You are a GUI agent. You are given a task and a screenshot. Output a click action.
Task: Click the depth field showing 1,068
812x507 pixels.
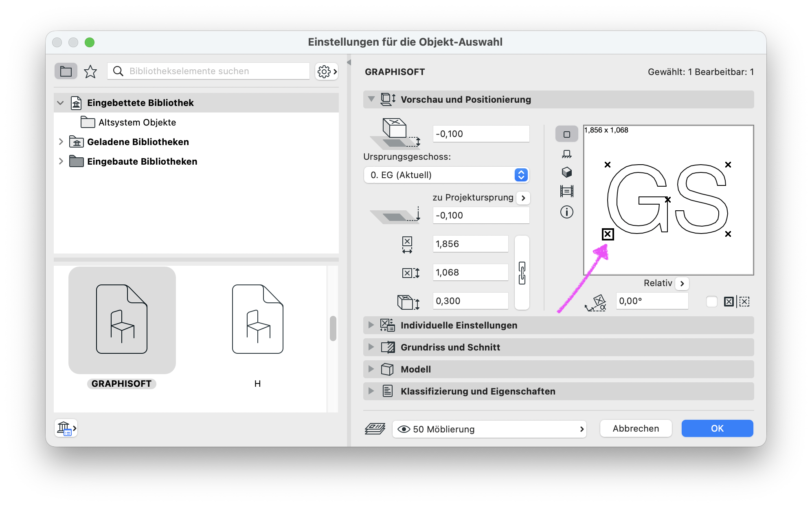pyautogui.click(x=470, y=272)
